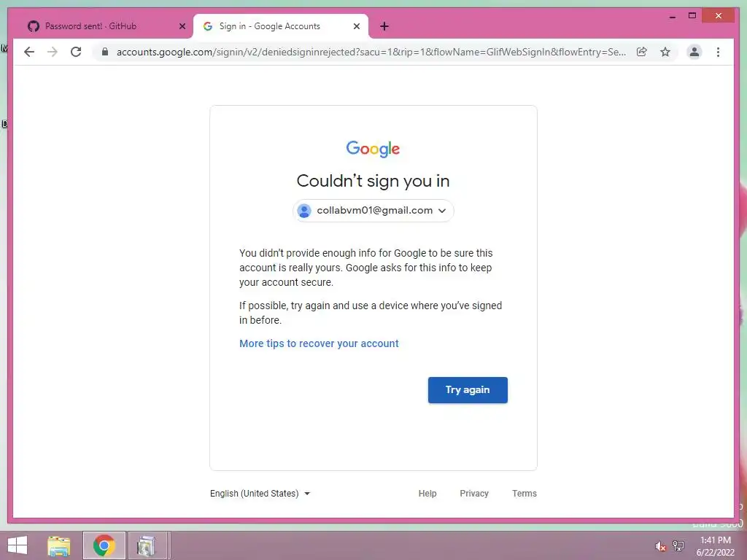
Task: Open the Chrome profile avatar icon
Action: click(x=694, y=52)
